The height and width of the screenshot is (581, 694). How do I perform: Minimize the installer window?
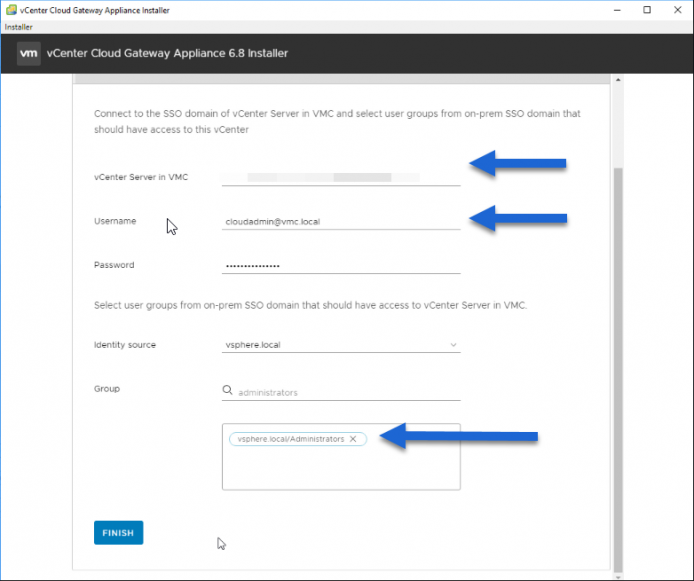tap(617, 10)
